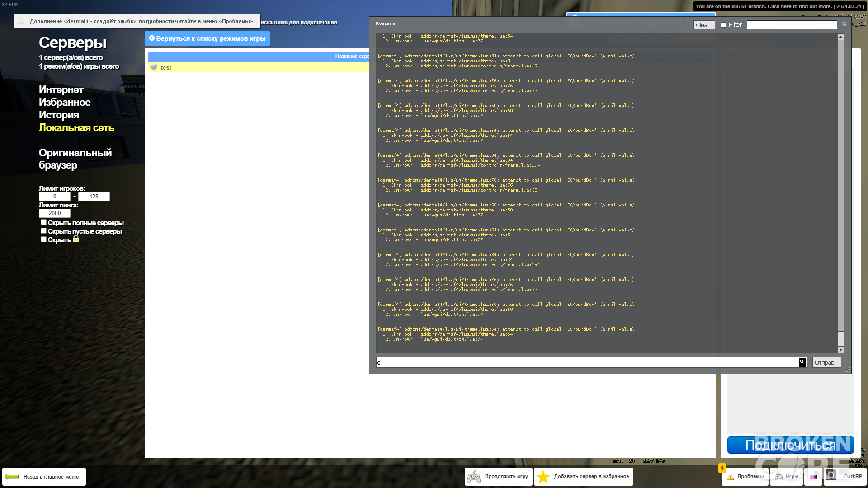Select the Интернет server category

point(61,89)
